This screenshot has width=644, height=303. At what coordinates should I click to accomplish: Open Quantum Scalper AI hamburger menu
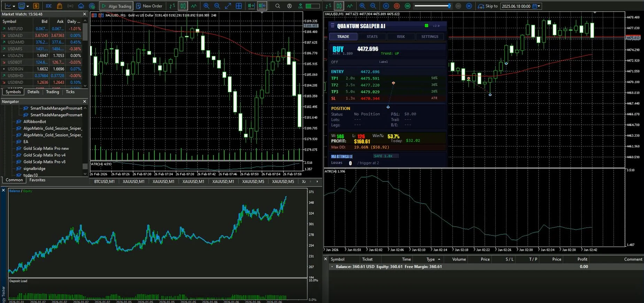[x=332, y=26]
